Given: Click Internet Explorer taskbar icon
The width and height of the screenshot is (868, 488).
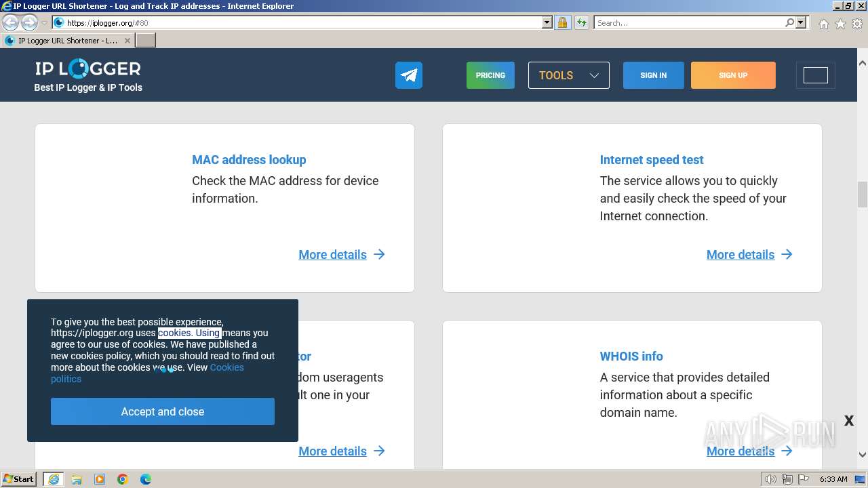Looking at the screenshot, I should click(53, 479).
